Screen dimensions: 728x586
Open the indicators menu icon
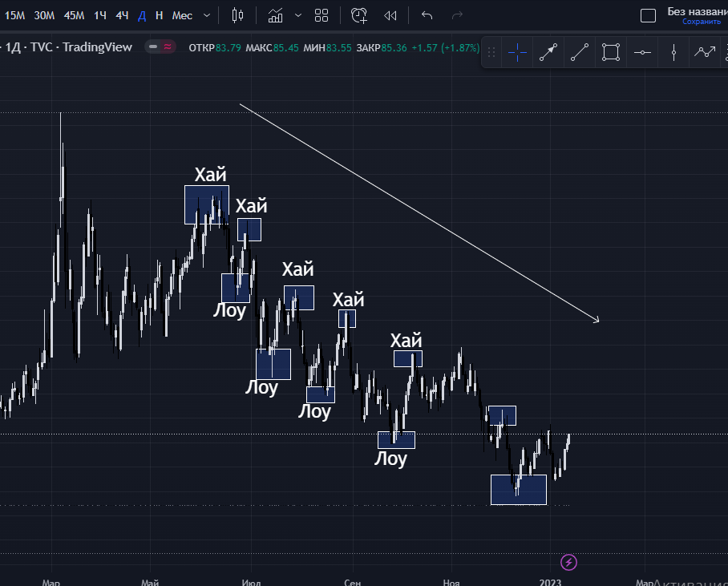pyautogui.click(x=275, y=15)
